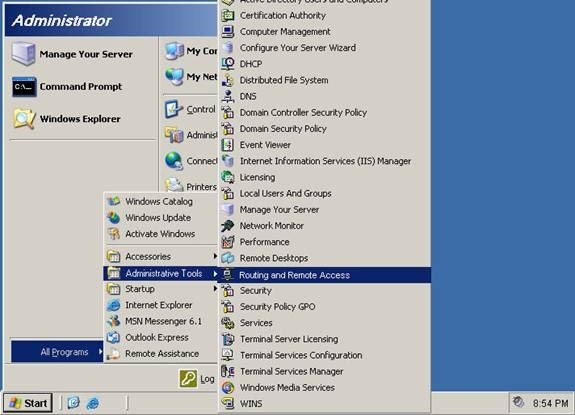Open Routing and Remote Access
Image resolution: width=575 pixels, height=415 pixels.
tap(325, 275)
